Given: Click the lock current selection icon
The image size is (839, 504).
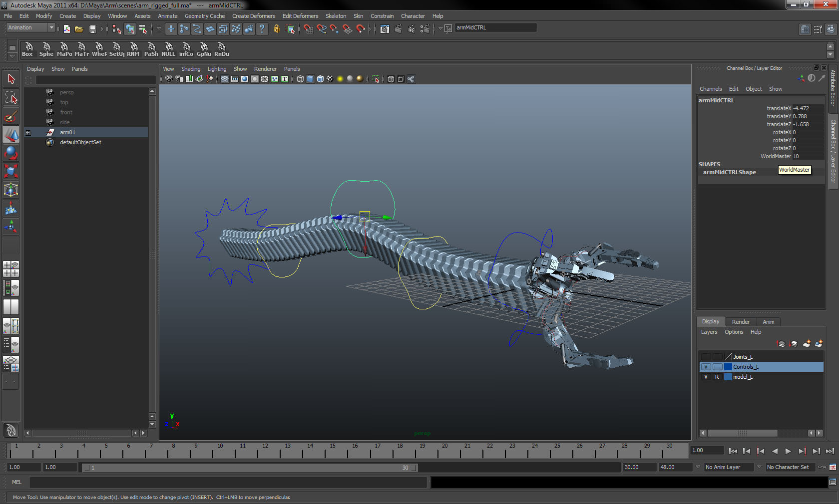Looking at the screenshot, I should pyautogui.click(x=277, y=29).
